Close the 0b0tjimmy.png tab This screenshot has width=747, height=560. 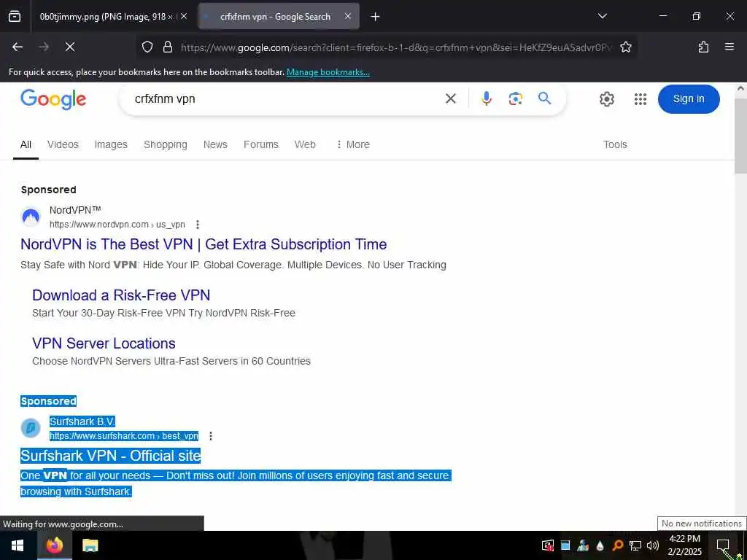[x=184, y=17]
